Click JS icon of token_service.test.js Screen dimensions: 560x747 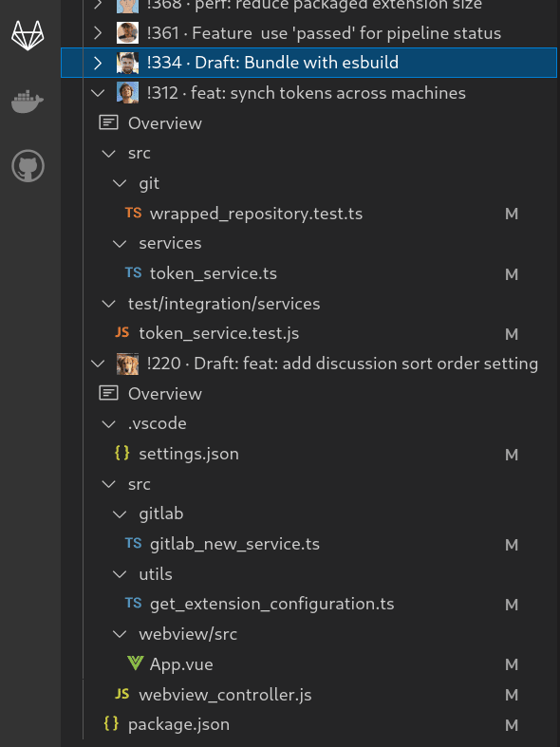click(x=122, y=332)
